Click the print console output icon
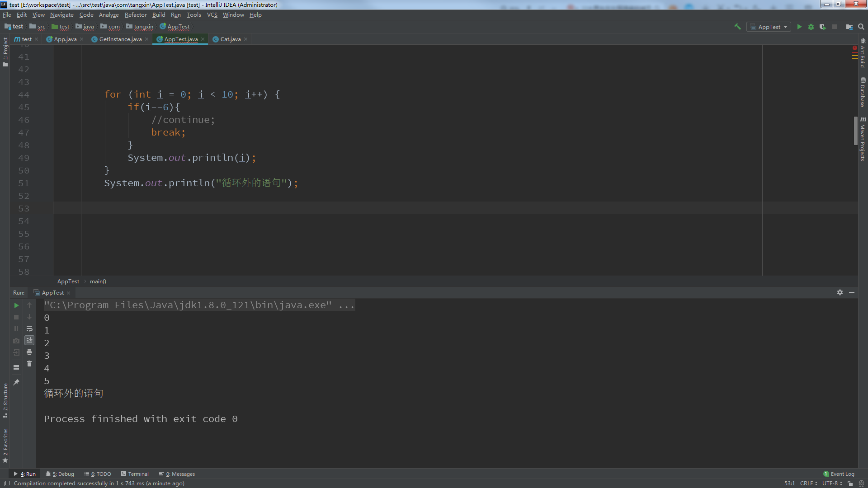 29,352
